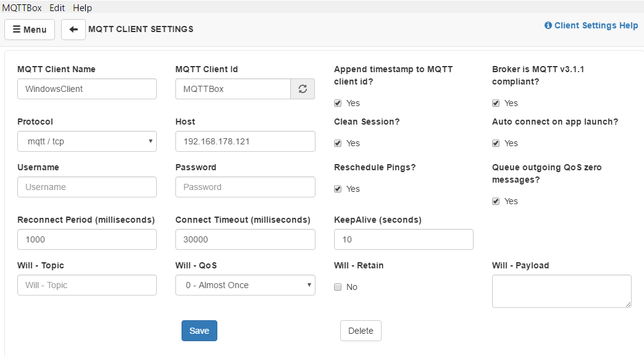Click the Will - Topic label

pos(41,265)
